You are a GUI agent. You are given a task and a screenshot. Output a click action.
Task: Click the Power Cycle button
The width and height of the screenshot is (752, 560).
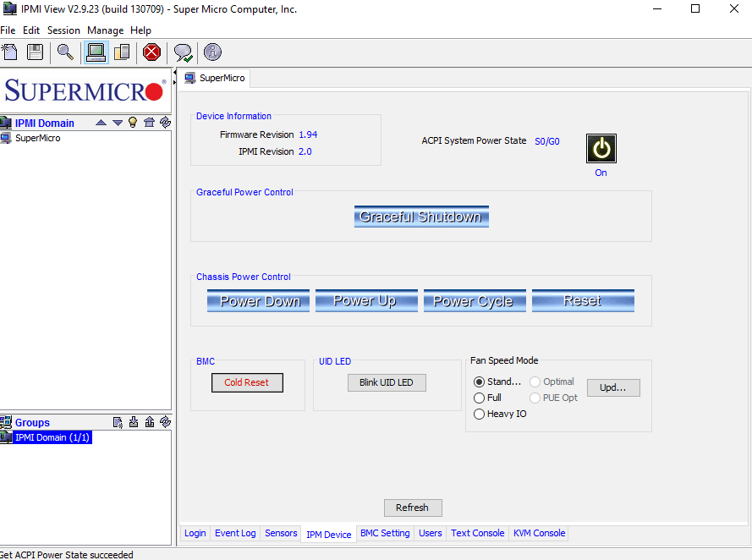[475, 300]
